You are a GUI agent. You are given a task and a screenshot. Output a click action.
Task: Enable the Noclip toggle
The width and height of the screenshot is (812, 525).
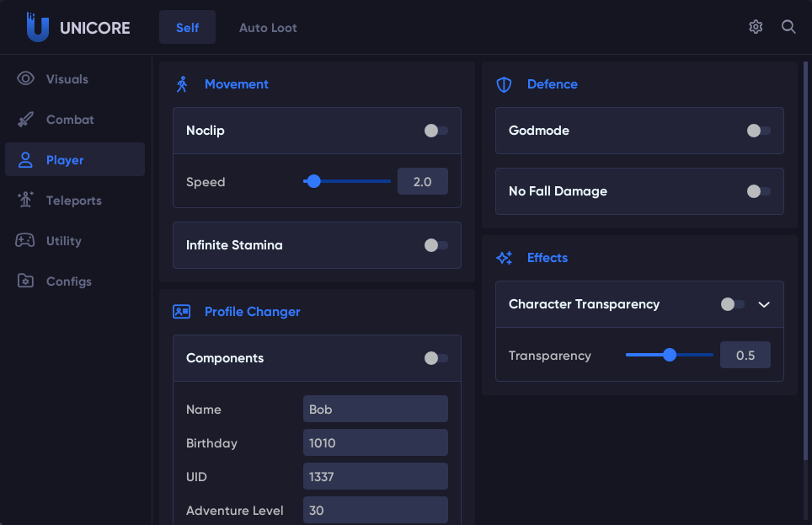point(435,131)
